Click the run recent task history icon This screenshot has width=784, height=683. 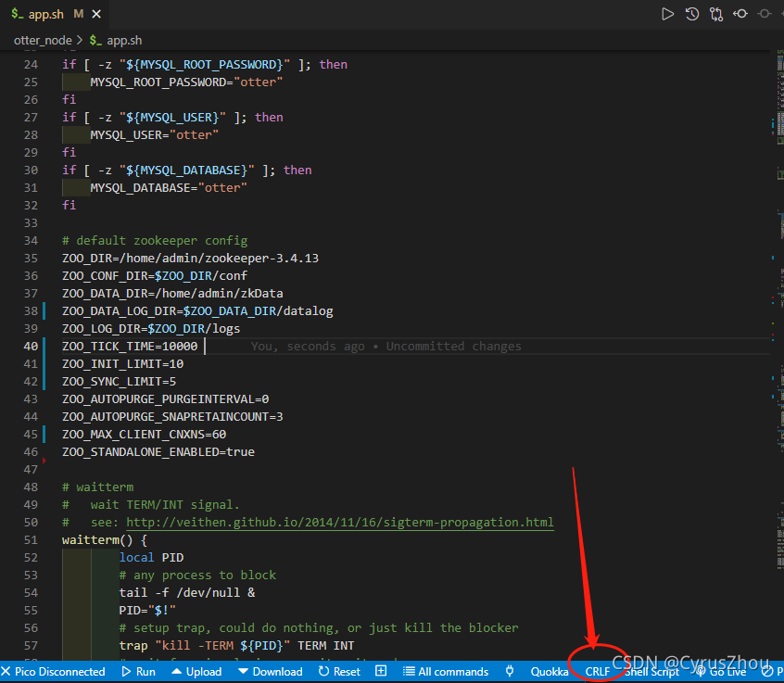pos(692,14)
